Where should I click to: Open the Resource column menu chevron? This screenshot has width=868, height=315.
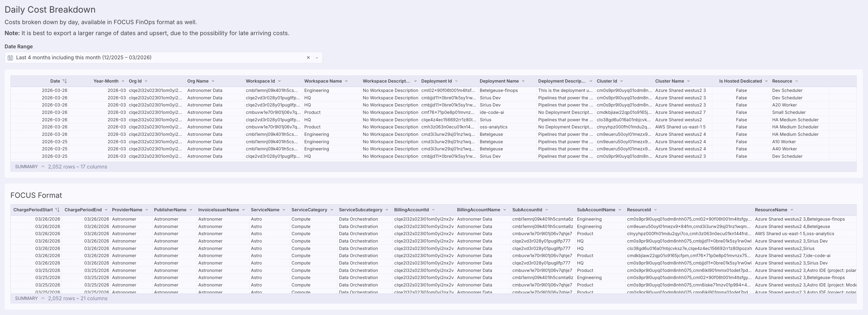point(796,81)
